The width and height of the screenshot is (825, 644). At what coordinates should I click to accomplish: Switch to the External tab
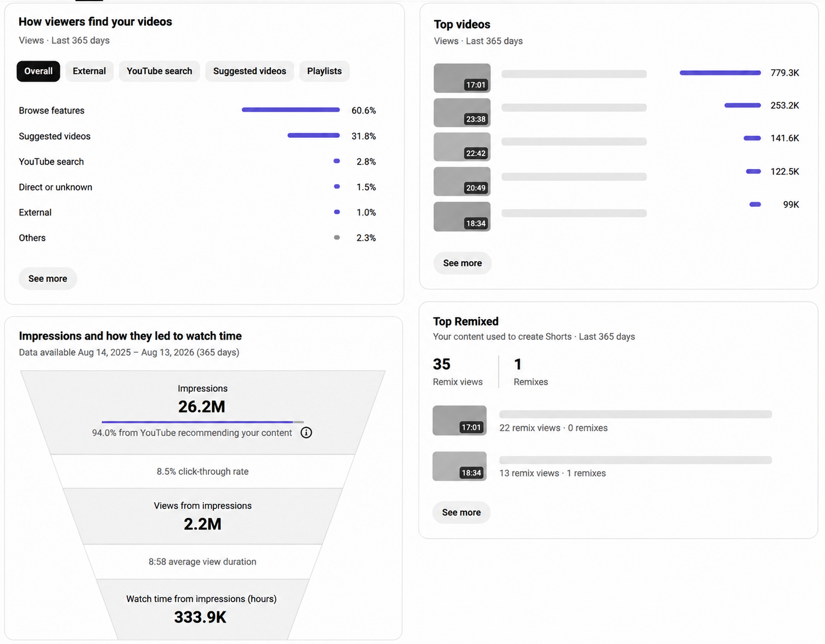coord(89,71)
